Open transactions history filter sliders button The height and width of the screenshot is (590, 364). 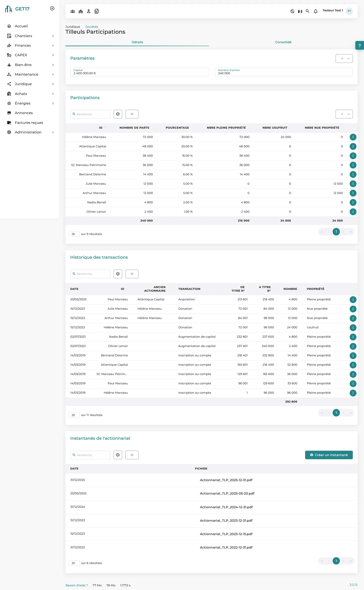[x=132, y=274]
